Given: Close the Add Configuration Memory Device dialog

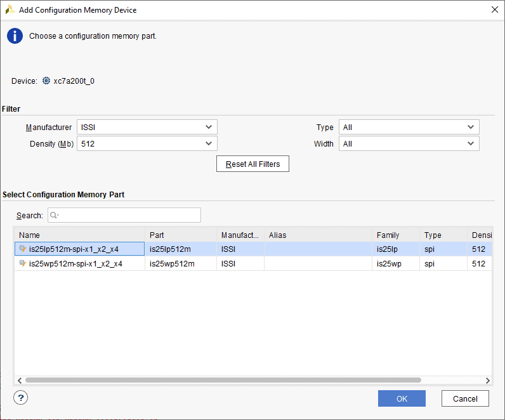Looking at the screenshot, I should 494,10.
